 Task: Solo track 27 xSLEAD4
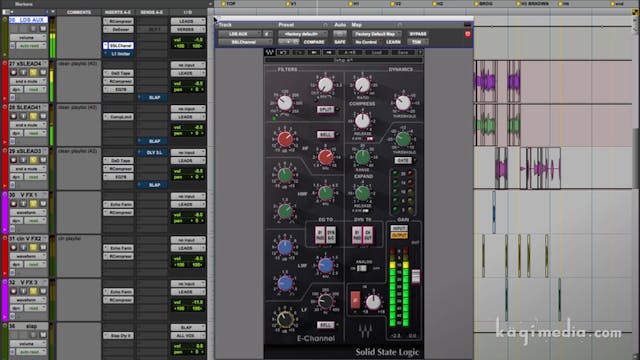coord(33,72)
